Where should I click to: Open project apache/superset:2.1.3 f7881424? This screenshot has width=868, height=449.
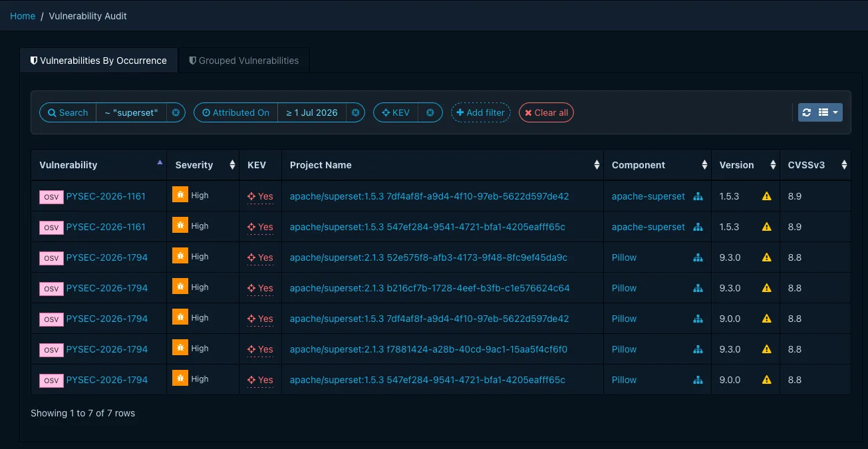(x=428, y=349)
